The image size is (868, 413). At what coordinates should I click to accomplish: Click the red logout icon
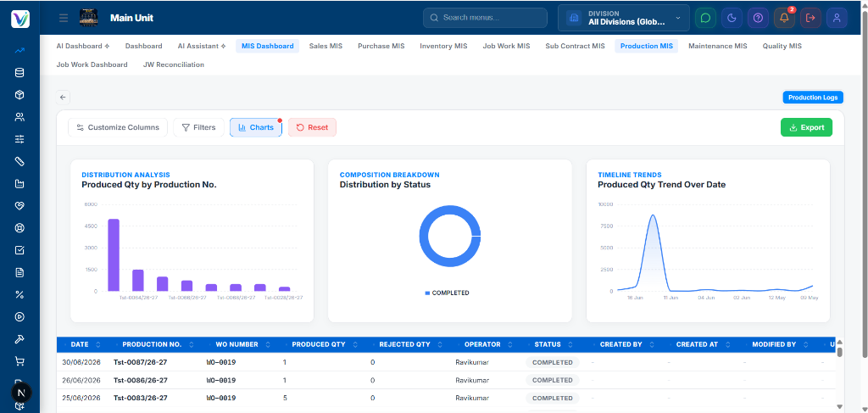810,18
